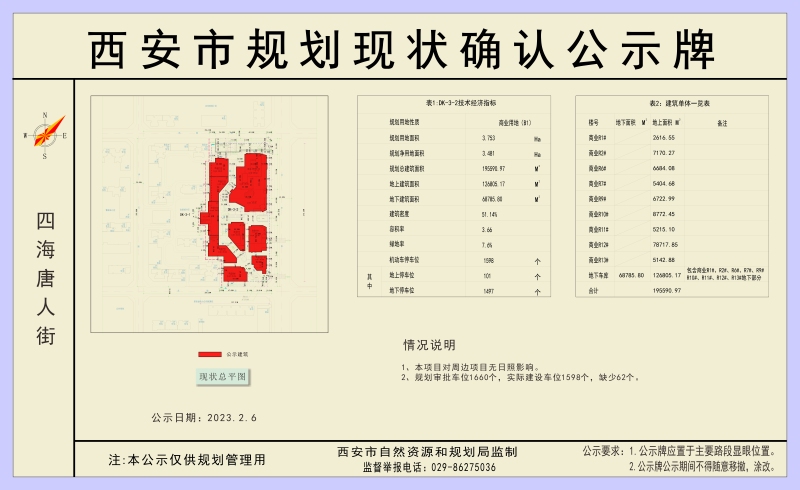Click the 西安市规划现状确认公示牌 title

pos(400,47)
